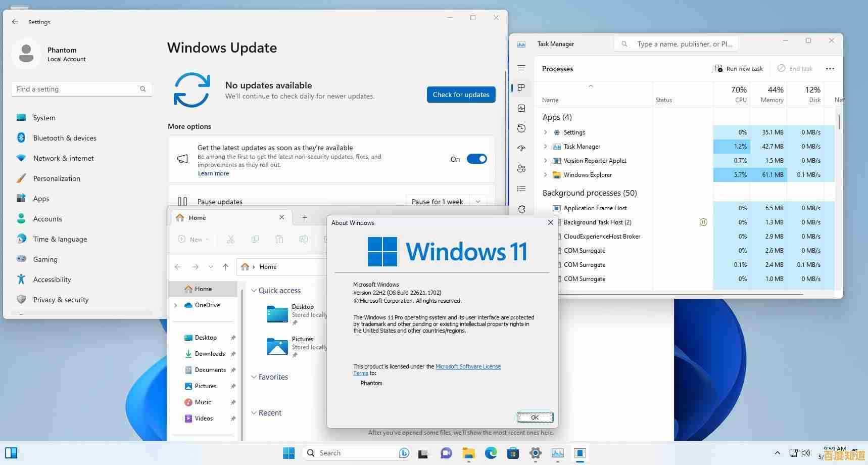Image resolution: width=868 pixels, height=465 pixels.
Task: Click the Find a setting search box
Action: (81, 88)
